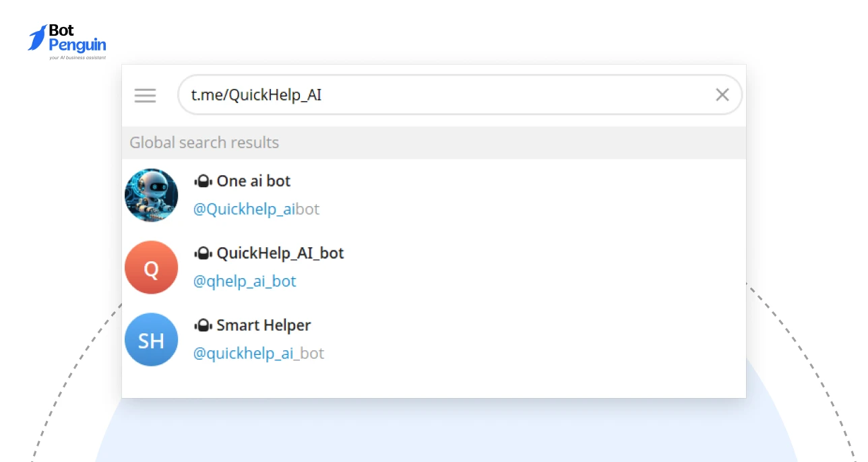868x462 pixels.
Task: Open the @qhelp_ai_bot username link
Action: (245, 282)
